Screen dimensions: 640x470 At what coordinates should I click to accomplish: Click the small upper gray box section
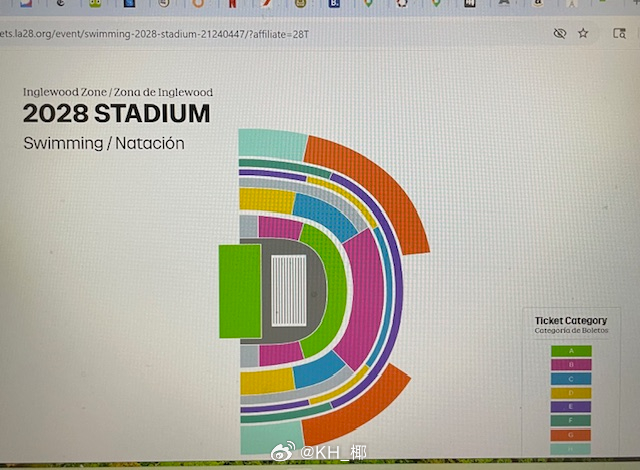[x=248, y=227]
